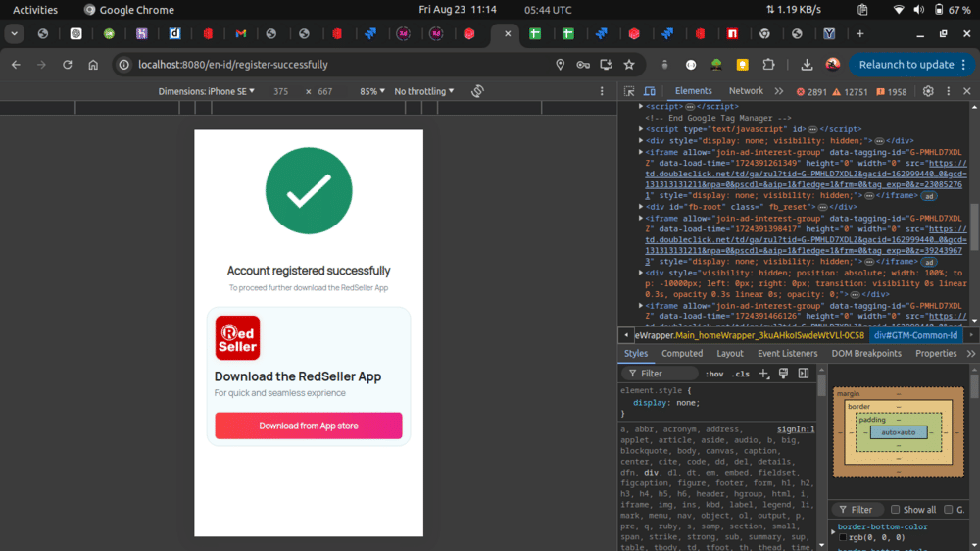Click the rgb(0, 0, 0) color swatch

click(x=842, y=538)
